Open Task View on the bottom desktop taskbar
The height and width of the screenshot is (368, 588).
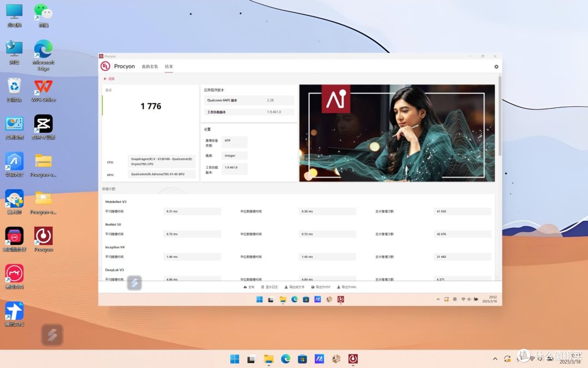[251, 359]
